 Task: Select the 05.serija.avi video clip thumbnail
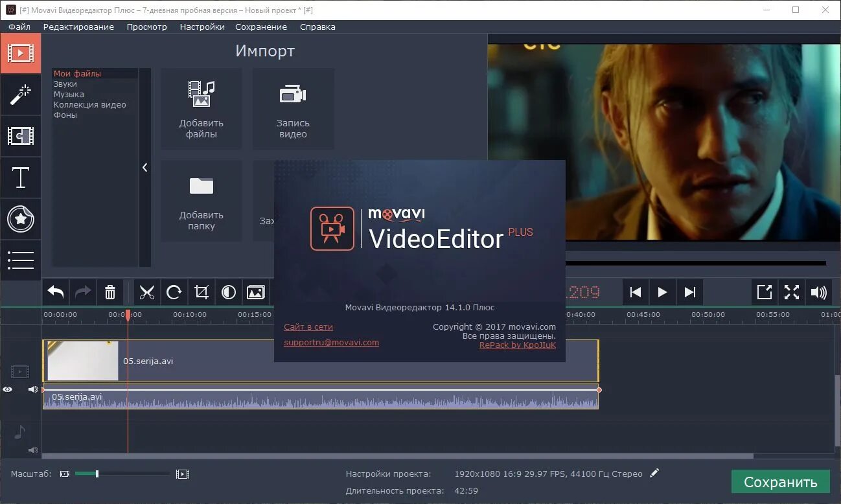coord(83,361)
